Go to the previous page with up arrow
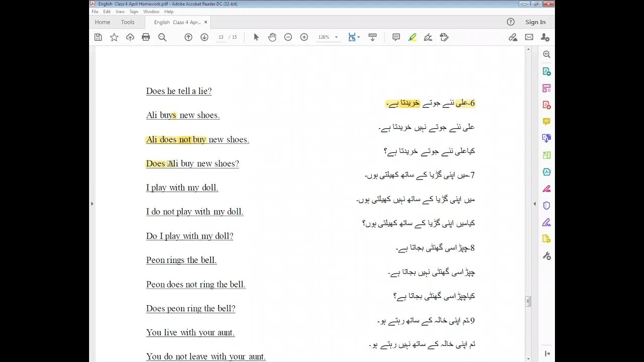The image size is (644, 362). tap(188, 37)
